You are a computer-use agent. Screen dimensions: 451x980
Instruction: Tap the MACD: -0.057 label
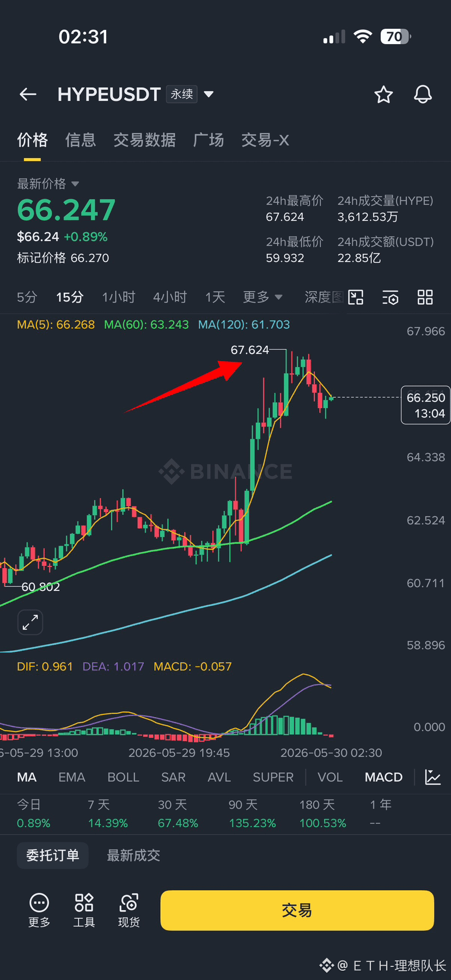(x=192, y=667)
